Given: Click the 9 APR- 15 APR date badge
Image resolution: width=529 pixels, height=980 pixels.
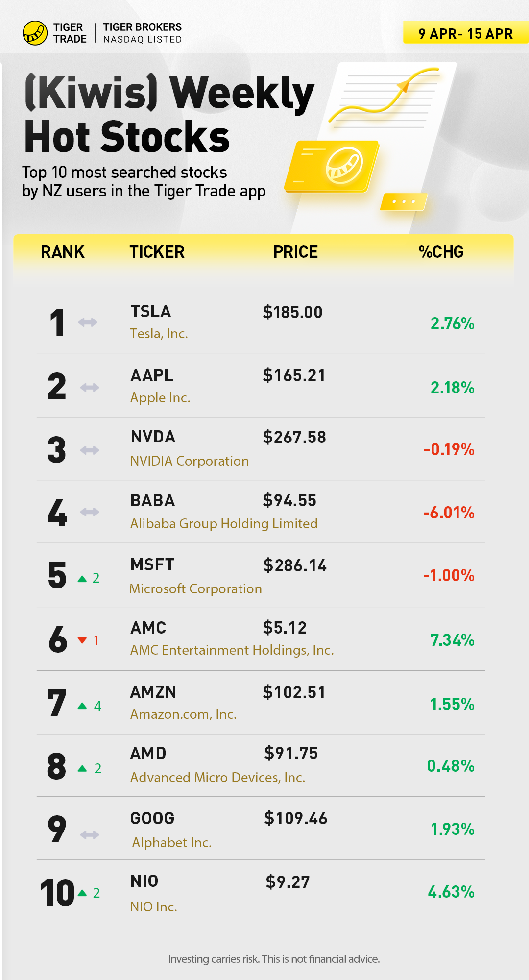Looking at the screenshot, I should [x=465, y=33].
